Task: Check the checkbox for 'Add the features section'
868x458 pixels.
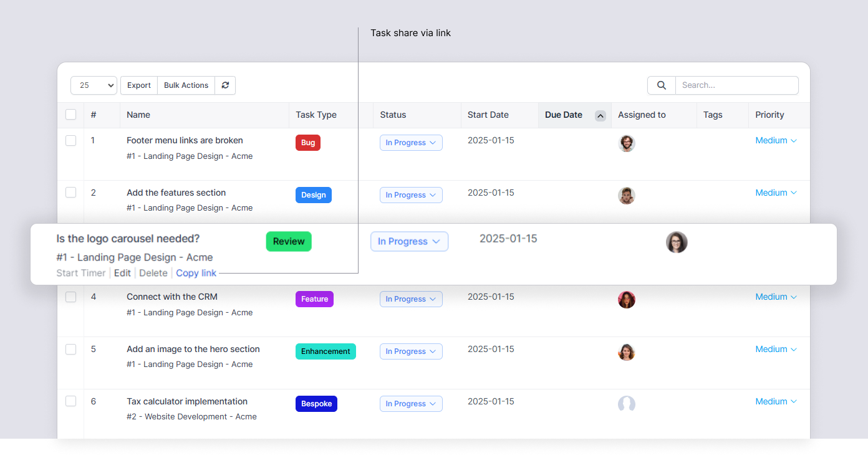Action: (70, 193)
